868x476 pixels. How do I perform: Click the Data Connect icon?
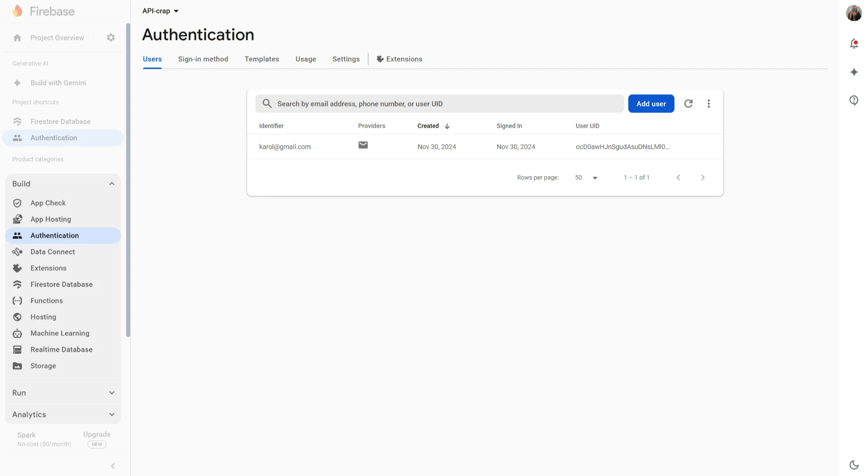[17, 252]
